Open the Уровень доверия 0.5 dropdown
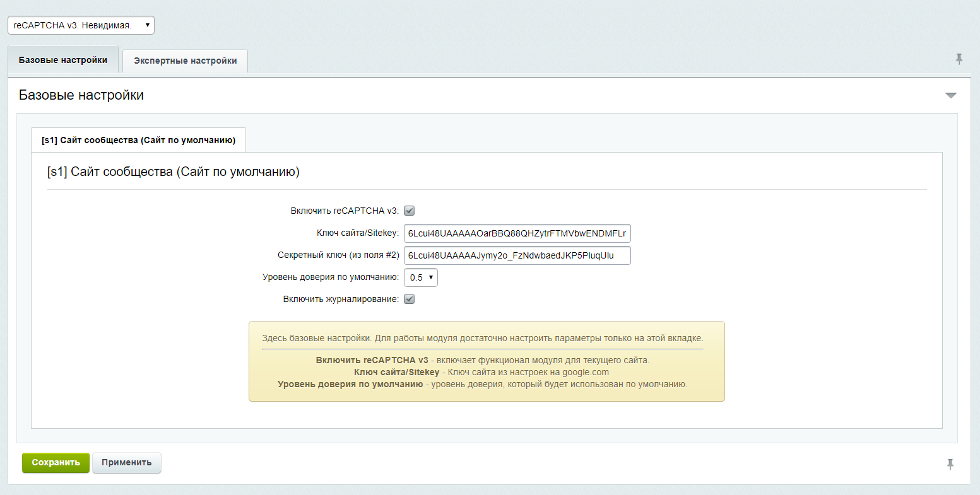 420,277
